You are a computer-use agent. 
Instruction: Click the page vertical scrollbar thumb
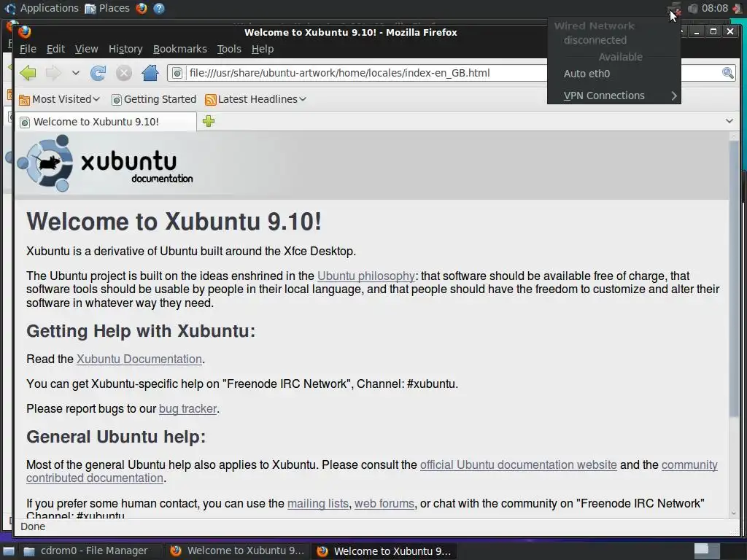[x=734, y=281]
